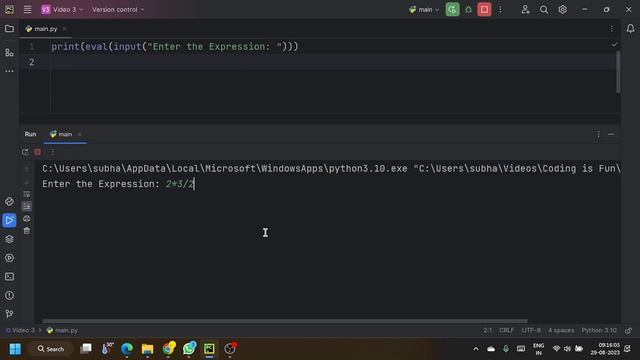Open the Services tool window icon
This screenshot has height=360, width=640.
pyautogui.click(x=9, y=258)
